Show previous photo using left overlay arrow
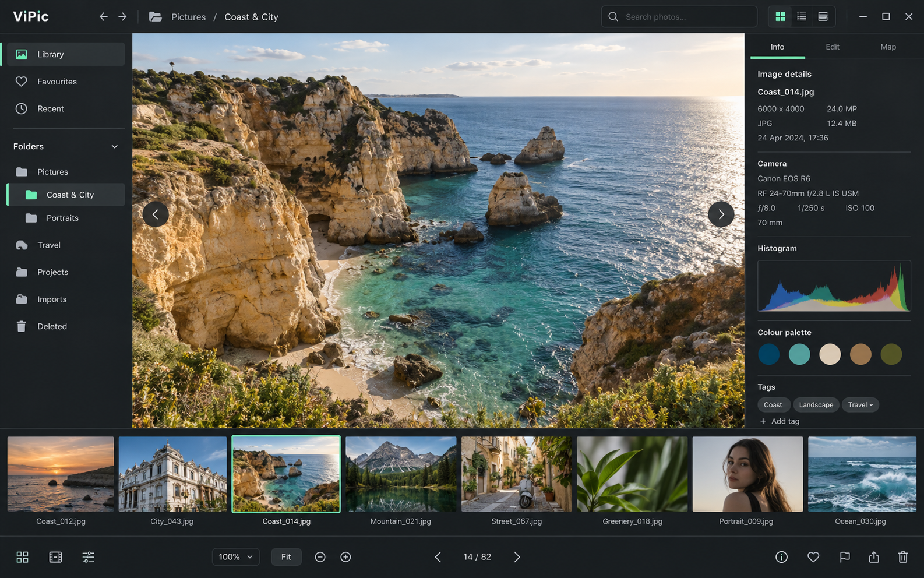924x578 pixels. (x=156, y=214)
